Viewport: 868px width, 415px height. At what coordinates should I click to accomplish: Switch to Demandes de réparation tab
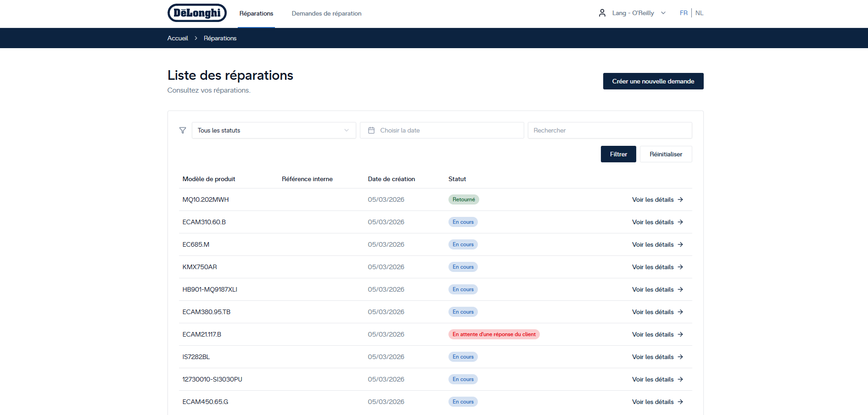click(x=326, y=13)
